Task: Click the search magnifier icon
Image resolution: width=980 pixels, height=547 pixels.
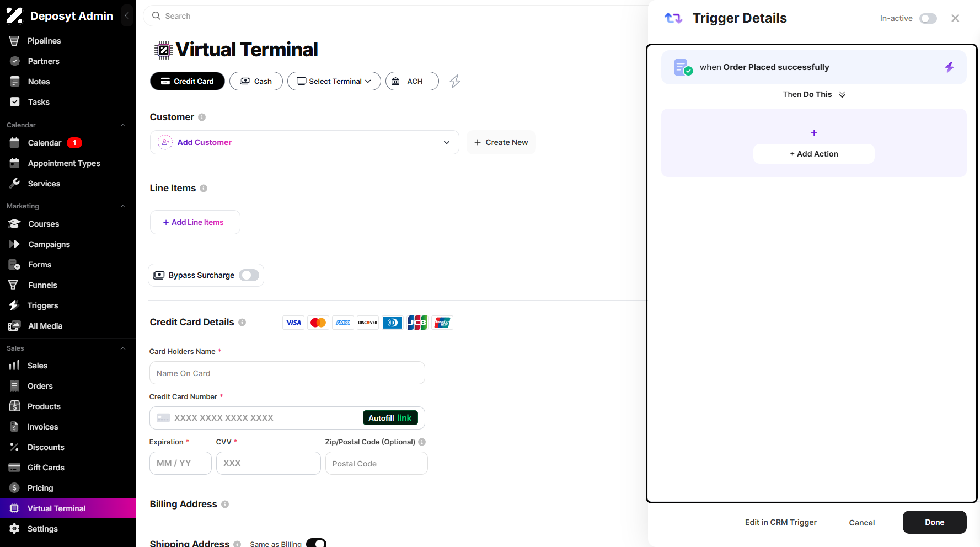Action: tap(157, 16)
